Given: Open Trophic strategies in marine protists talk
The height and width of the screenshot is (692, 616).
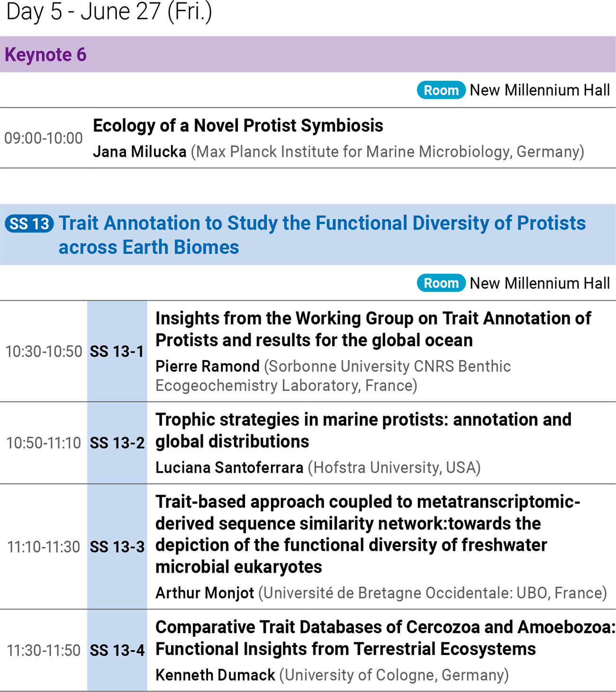Looking at the screenshot, I should [363, 430].
